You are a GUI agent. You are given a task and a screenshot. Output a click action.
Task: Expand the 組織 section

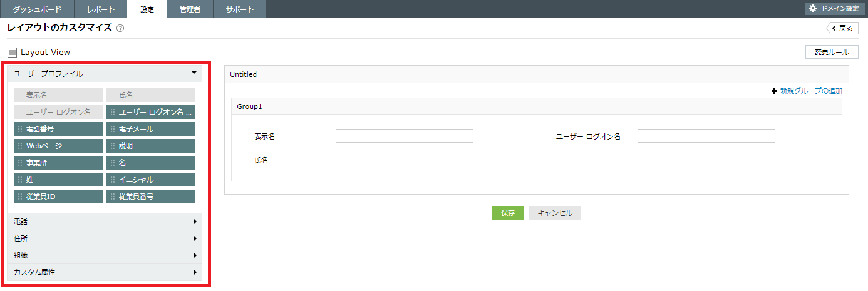(195, 255)
